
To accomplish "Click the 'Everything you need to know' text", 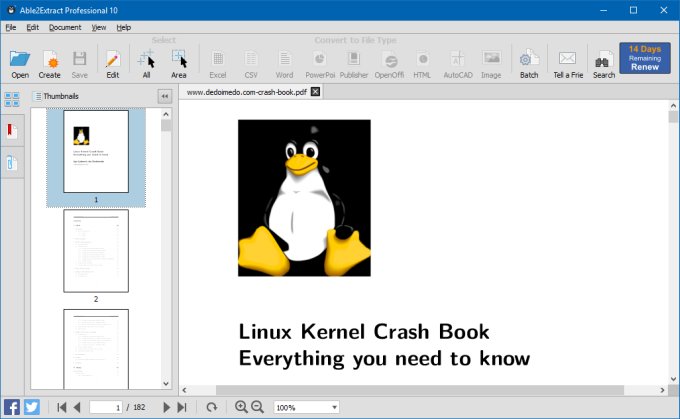I will point(384,359).
